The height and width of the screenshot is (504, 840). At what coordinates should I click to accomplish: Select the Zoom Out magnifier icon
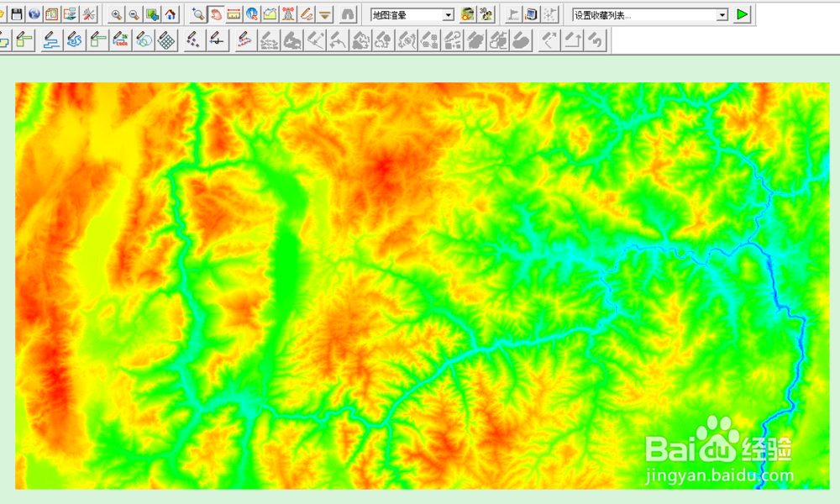point(134,14)
